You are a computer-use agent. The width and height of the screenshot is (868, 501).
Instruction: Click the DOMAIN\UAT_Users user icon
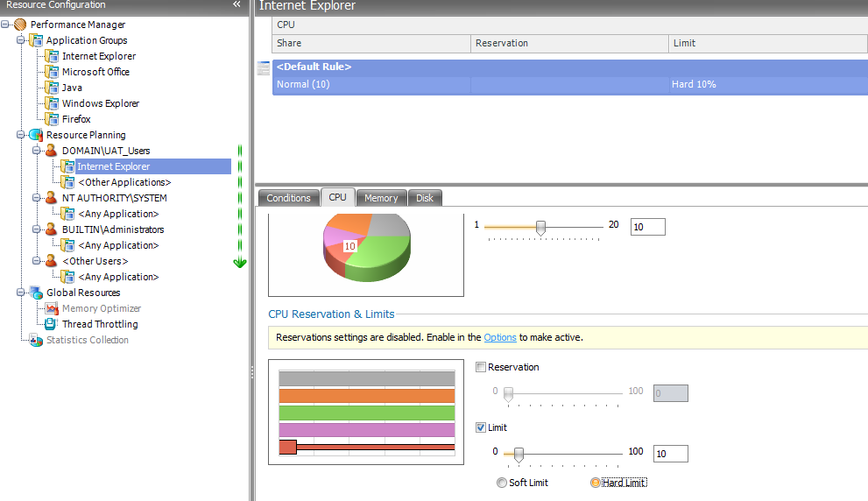tap(52, 151)
